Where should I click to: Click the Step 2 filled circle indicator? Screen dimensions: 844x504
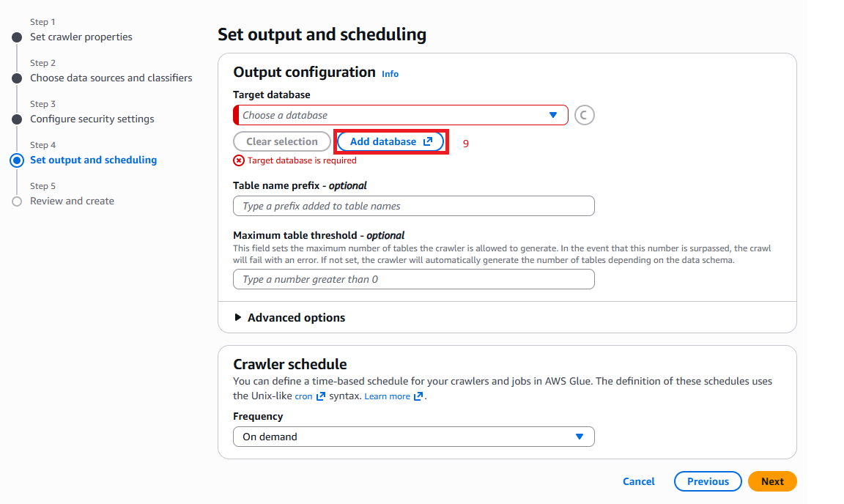coord(18,78)
